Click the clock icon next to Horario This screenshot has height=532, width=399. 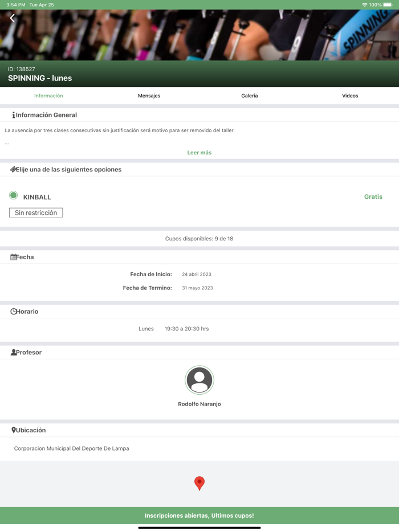13,312
